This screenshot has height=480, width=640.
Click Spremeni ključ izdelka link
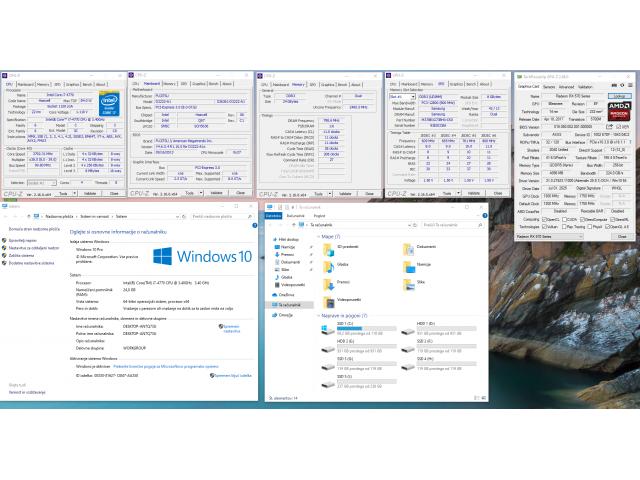[x=233, y=376]
